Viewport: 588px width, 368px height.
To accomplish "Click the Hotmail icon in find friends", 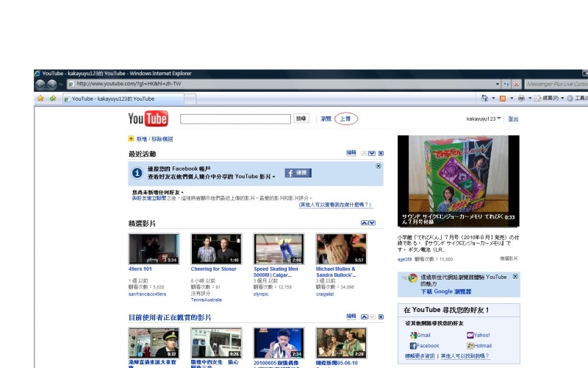I will pyautogui.click(x=470, y=346).
